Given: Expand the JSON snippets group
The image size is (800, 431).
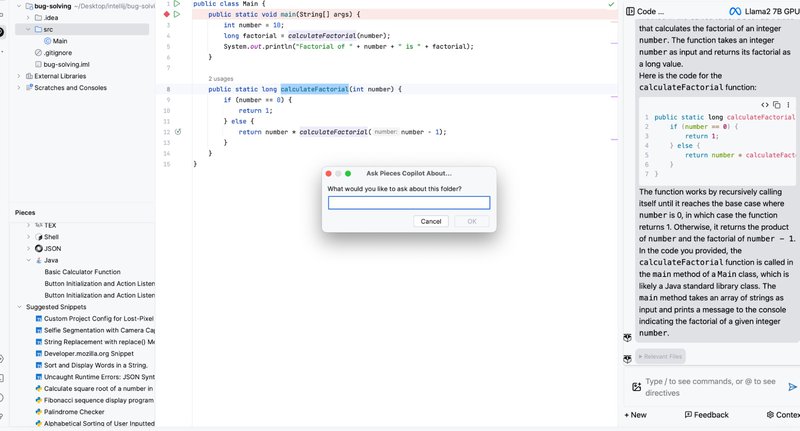Looking at the screenshot, I should point(28,248).
